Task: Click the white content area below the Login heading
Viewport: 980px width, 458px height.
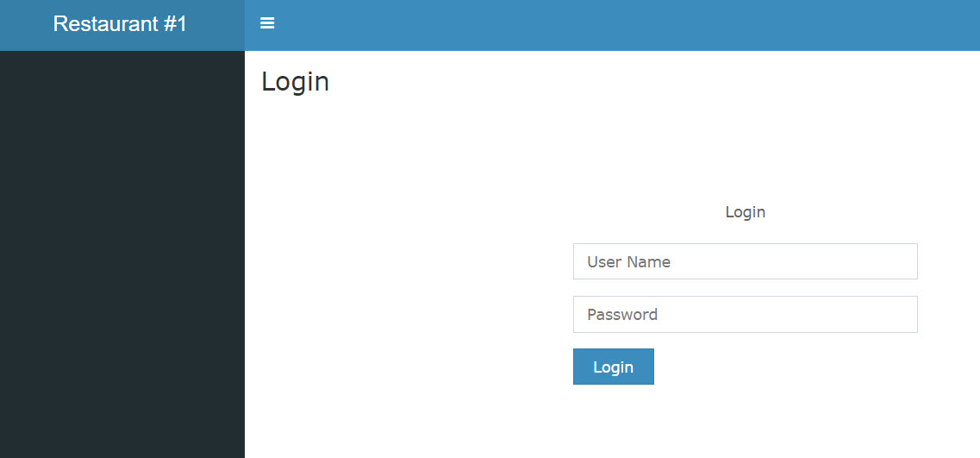Action: [406, 281]
